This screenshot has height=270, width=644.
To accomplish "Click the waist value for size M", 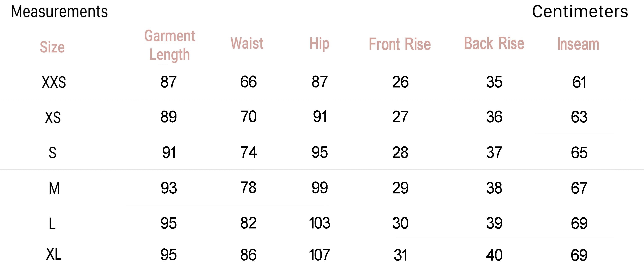I will [248, 188].
